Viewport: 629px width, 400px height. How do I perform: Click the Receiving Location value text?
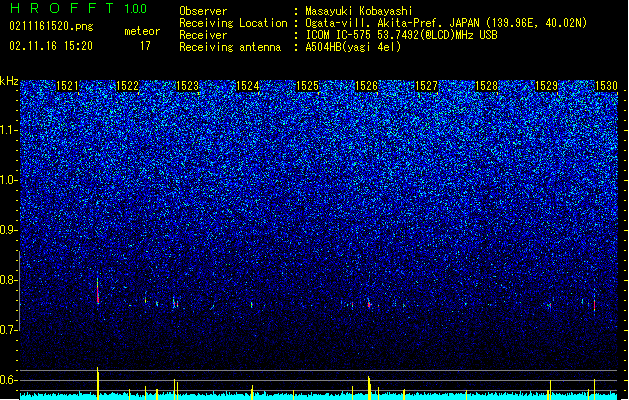click(446, 23)
